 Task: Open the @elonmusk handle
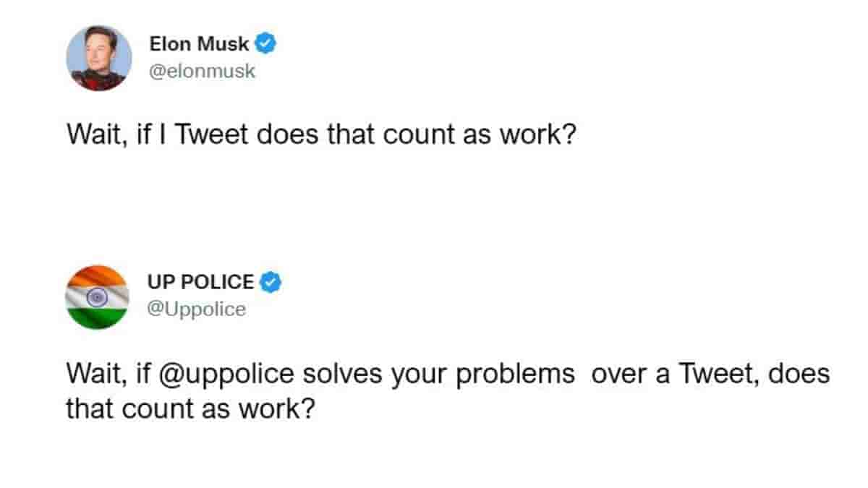pyautogui.click(x=203, y=72)
